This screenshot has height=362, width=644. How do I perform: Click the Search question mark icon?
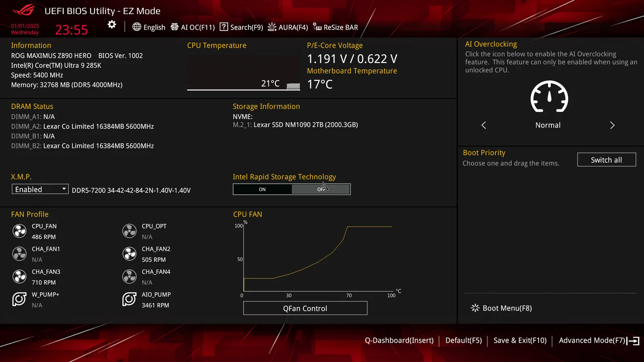pos(224,27)
